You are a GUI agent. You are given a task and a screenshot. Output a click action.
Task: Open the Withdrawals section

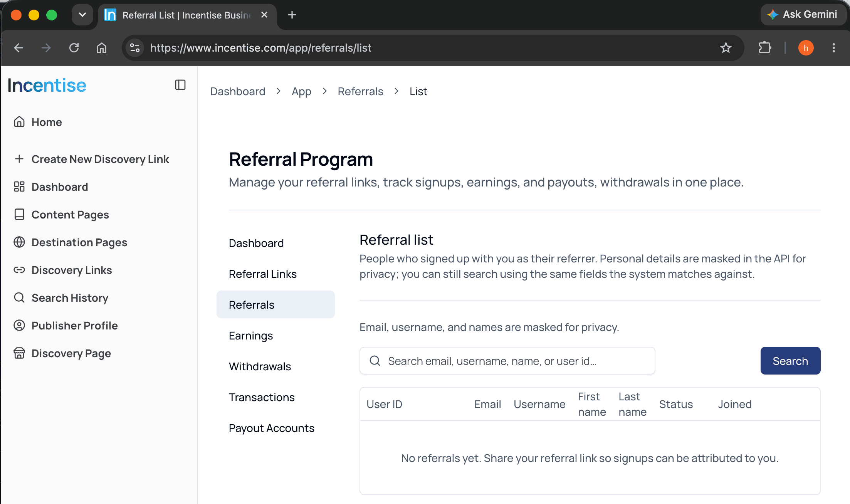pyautogui.click(x=275, y=366)
